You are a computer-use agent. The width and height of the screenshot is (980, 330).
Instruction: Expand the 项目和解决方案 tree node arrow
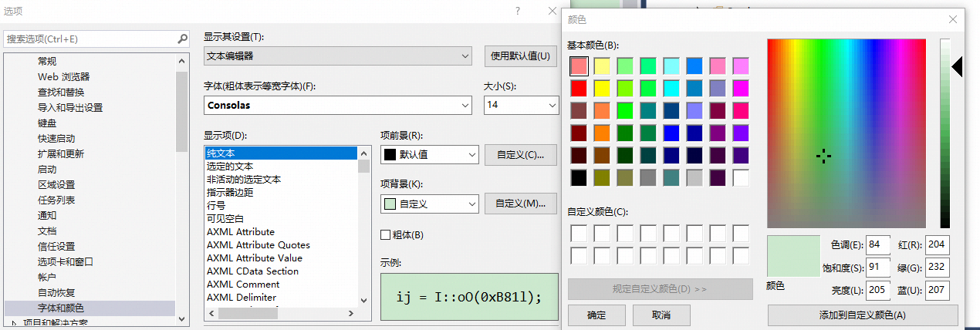14,323
